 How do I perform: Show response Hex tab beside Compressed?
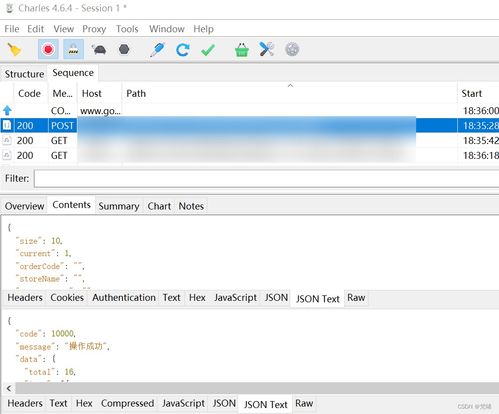click(84, 403)
